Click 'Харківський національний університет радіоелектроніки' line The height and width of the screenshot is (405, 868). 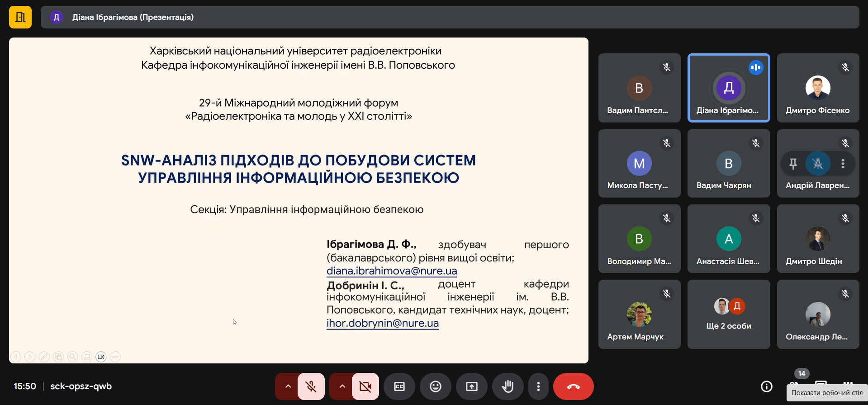point(296,51)
